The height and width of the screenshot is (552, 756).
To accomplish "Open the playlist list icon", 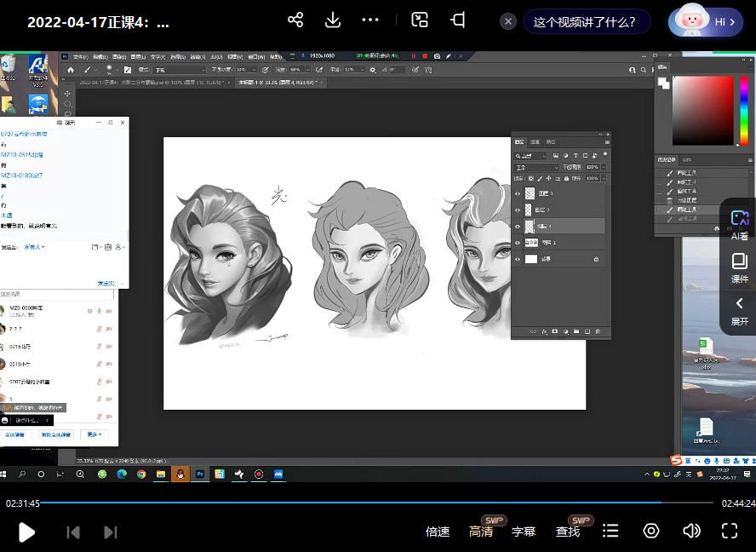I will tap(610, 532).
